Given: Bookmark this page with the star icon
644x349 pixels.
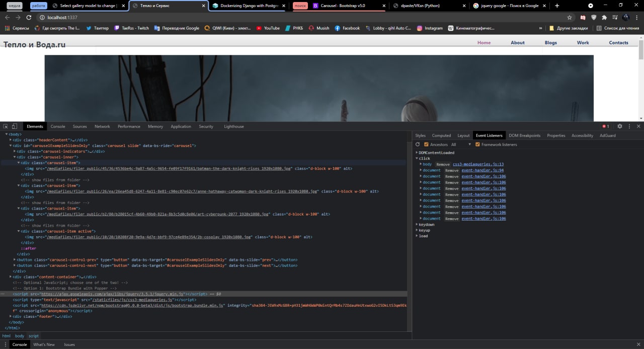Looking at the screenshot, I should 570,17.
